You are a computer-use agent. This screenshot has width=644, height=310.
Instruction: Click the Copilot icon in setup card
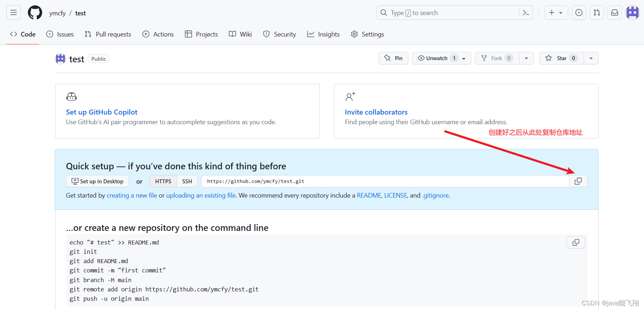point(72,97)
